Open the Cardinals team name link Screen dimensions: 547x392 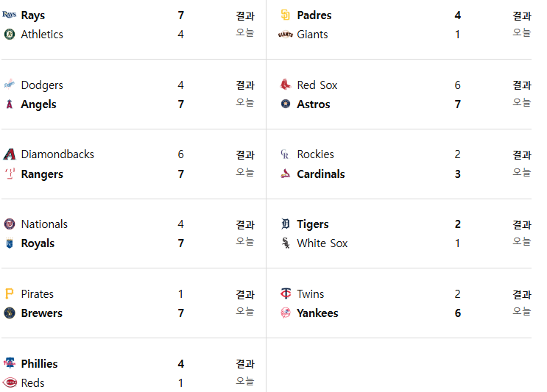pyautogui.click(x=320, y=174)
